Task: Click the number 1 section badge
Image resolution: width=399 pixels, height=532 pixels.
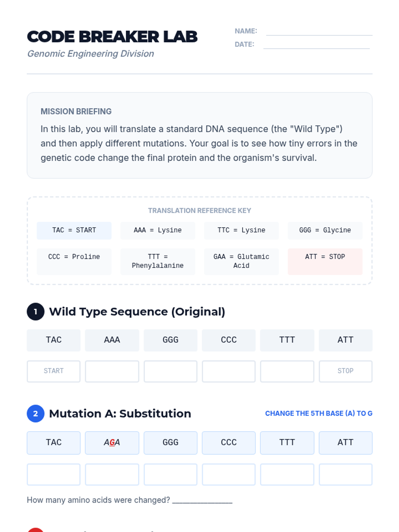Action: click(36, 312)
